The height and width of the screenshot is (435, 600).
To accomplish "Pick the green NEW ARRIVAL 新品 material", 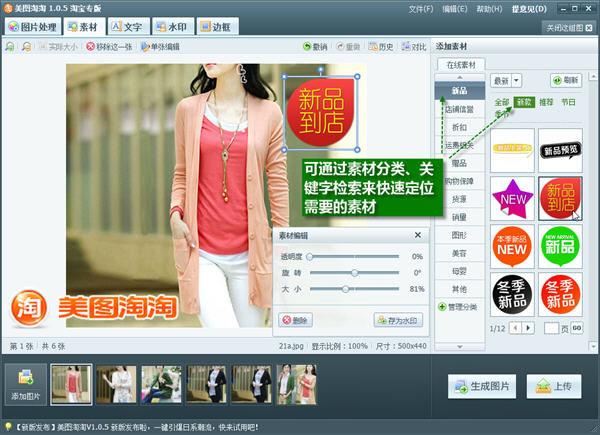I will [x=561, y=246].
